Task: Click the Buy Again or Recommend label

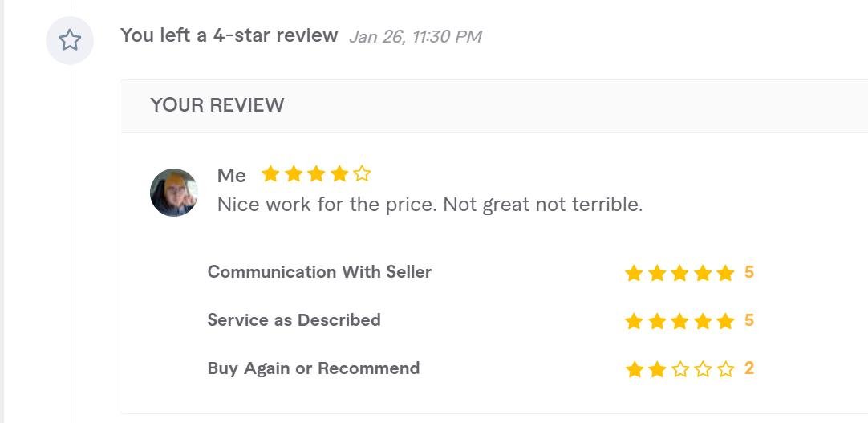Action: (x=313, y=368)
